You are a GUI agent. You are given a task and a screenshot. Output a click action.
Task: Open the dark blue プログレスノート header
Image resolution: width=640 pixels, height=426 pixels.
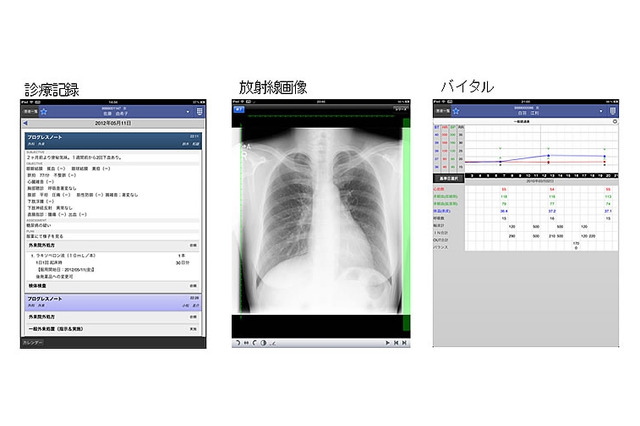[x=113, y=140]
